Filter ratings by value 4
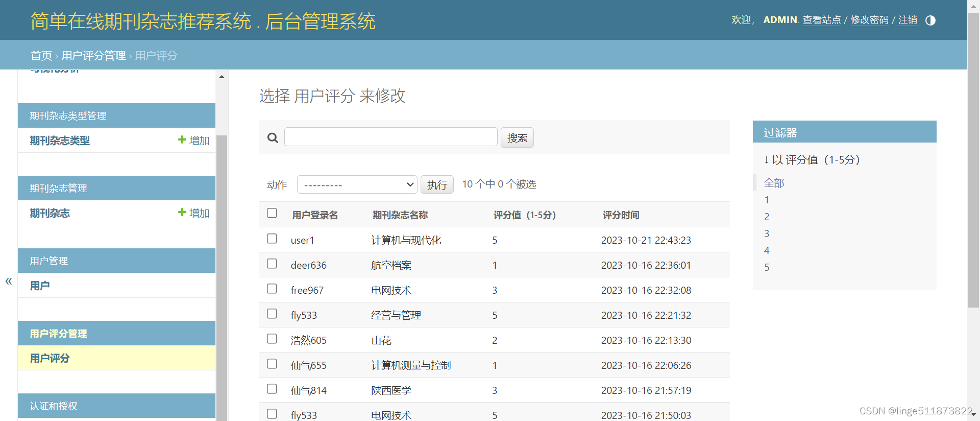Image resolution: width=980 pixels, height=421 pixels. click(767, 250)
